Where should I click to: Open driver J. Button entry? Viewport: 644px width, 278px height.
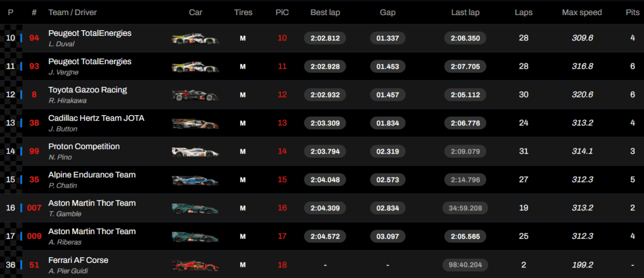pos(63,129)
